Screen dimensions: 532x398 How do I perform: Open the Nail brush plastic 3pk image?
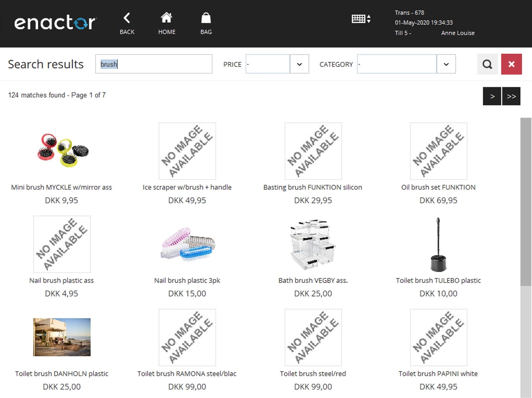pyautogui.click(x=187, y=244)
